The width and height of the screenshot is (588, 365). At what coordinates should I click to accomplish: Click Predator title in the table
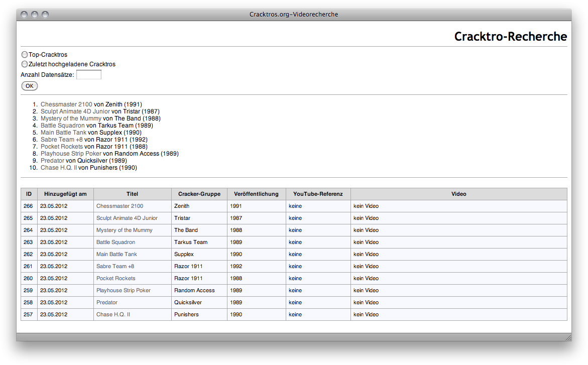pyautogui.click(x=107, y=302)
